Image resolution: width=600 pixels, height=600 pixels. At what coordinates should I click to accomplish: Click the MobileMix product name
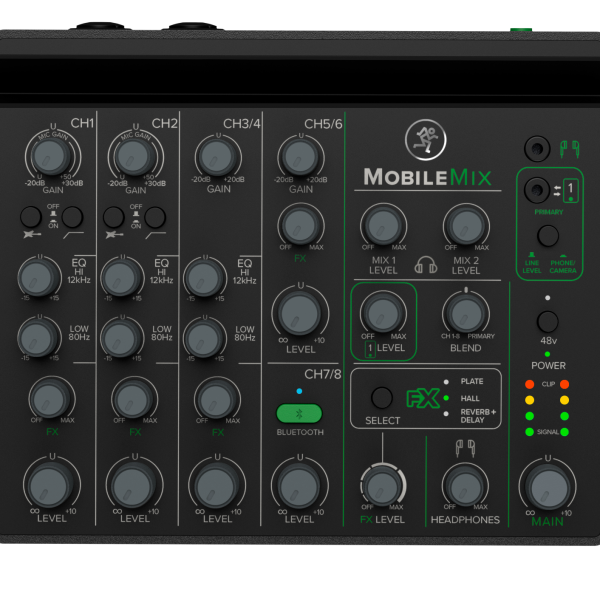pos(427,178)
